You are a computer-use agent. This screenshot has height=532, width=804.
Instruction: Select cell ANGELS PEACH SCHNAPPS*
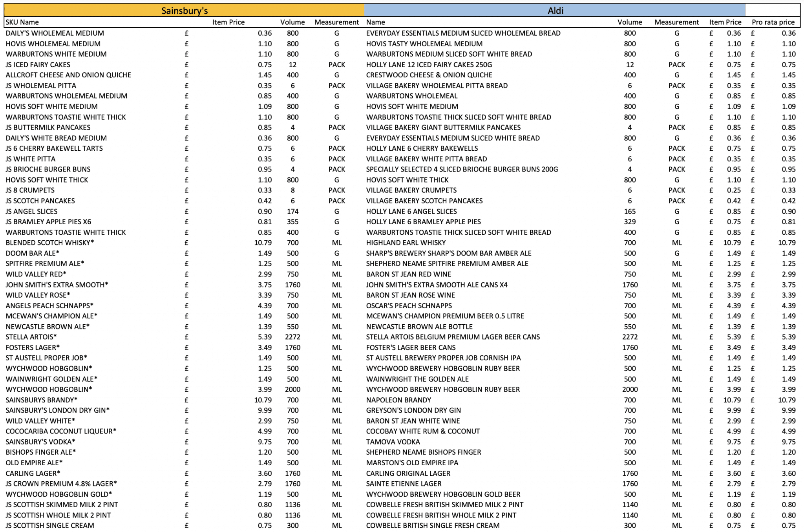pyautogui.click(x=49, y=305)
